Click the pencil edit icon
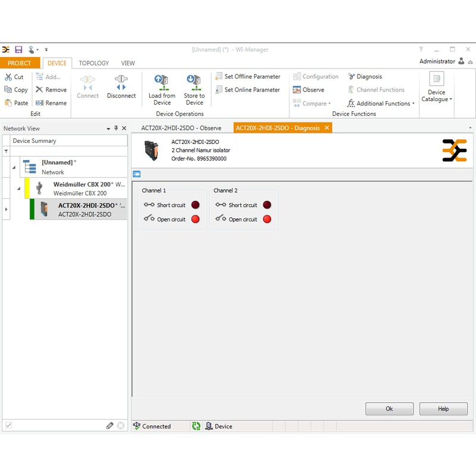 point(110,425)
